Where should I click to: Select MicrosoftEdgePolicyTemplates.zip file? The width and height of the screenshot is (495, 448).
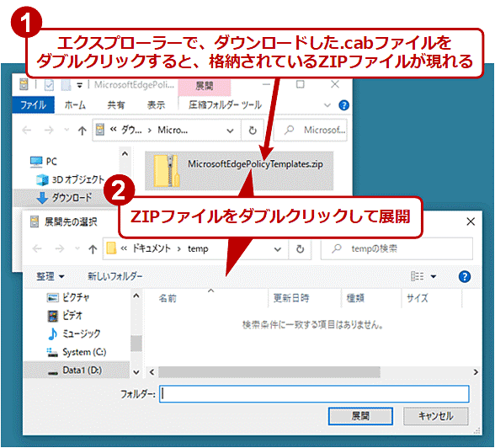click(x=239, y=171)
